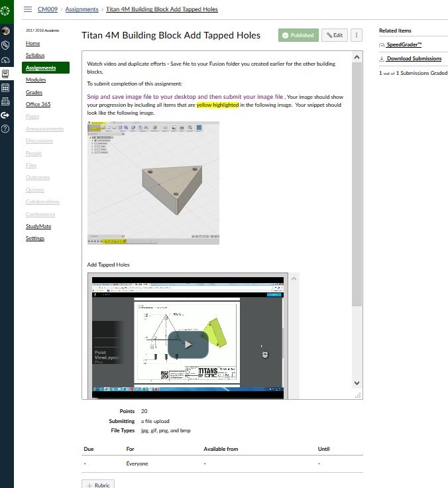Viewport: 448px width, 488px height.
Task: Play the Add Tapped Holes video
Action: [188, 344]
